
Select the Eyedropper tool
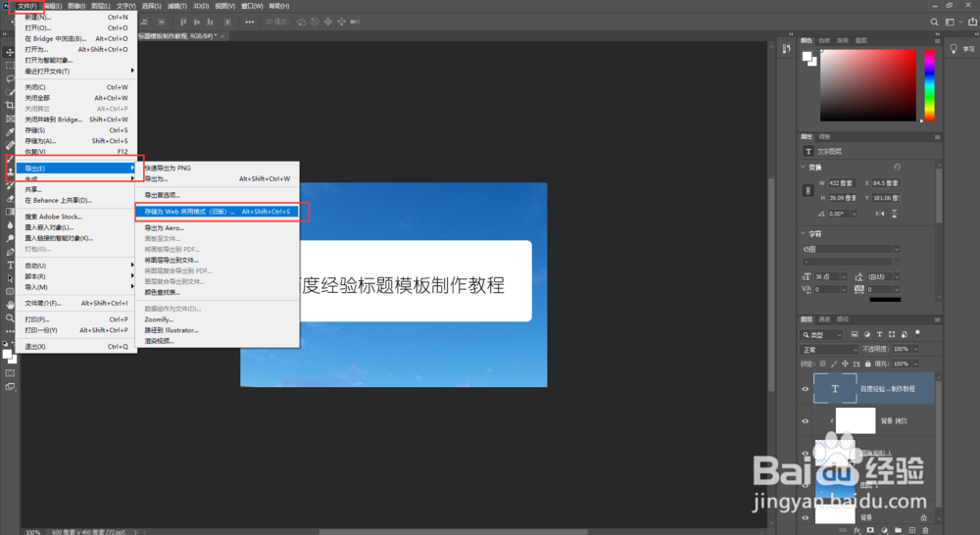pos(10,132)
